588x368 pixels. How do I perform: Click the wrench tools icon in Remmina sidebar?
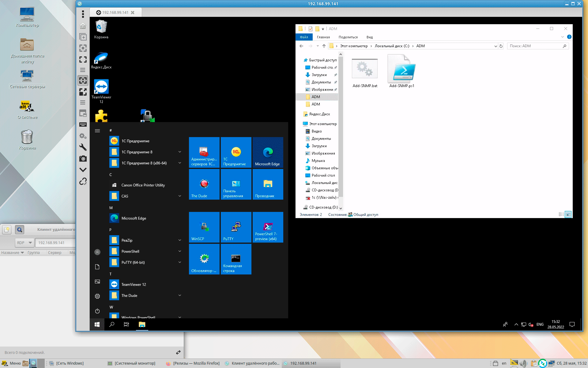[x=83, y=147]
